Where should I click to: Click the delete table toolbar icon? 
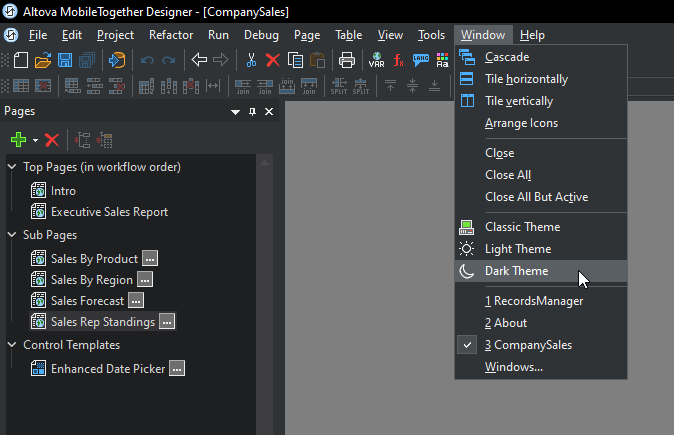(43, 86)
